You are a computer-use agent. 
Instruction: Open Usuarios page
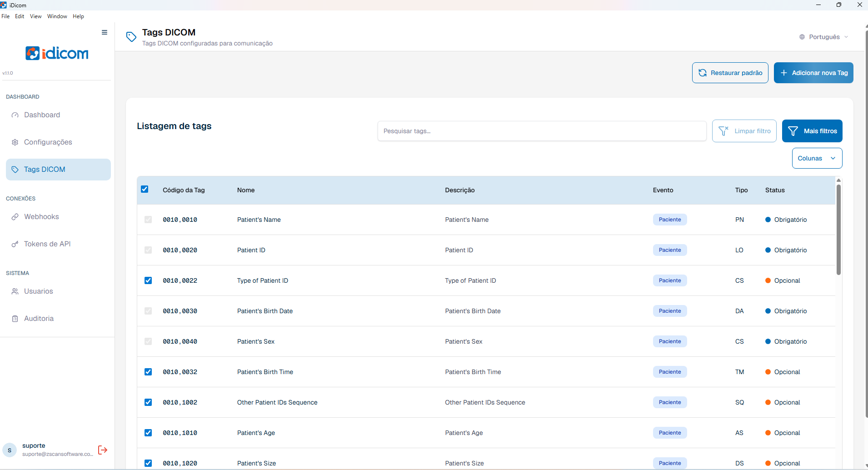click(58, 291)
